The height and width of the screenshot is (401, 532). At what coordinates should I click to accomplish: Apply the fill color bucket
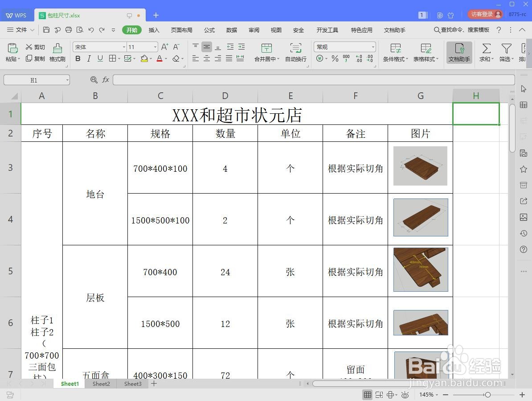[144, 58]
